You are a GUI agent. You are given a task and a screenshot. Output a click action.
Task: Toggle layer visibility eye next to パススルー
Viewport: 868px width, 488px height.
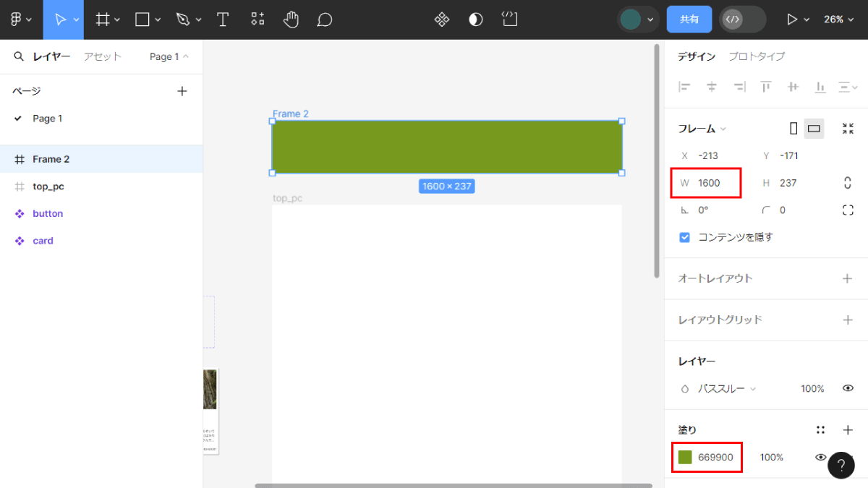click(848, 388)
